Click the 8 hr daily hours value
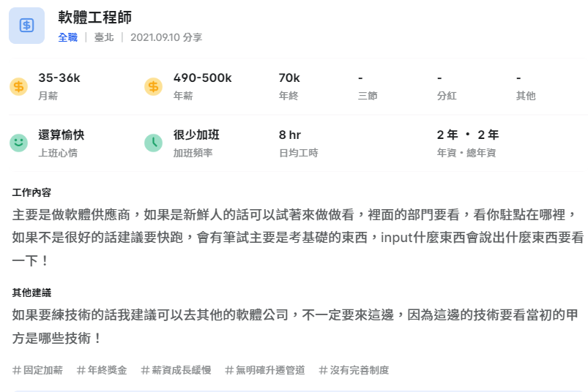 point(290,135)
